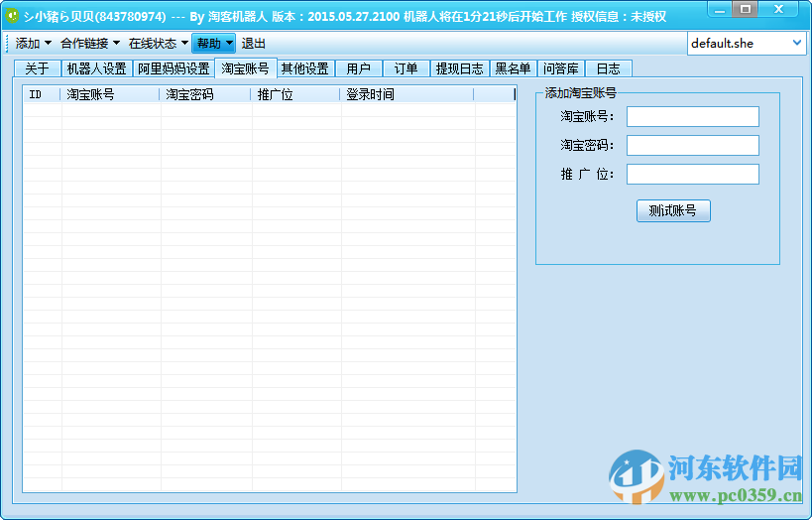Screen dimensions: 812x520
Task: Expand the 在线状态 menu
Action: pyautogui.click(x=159, y=43)
